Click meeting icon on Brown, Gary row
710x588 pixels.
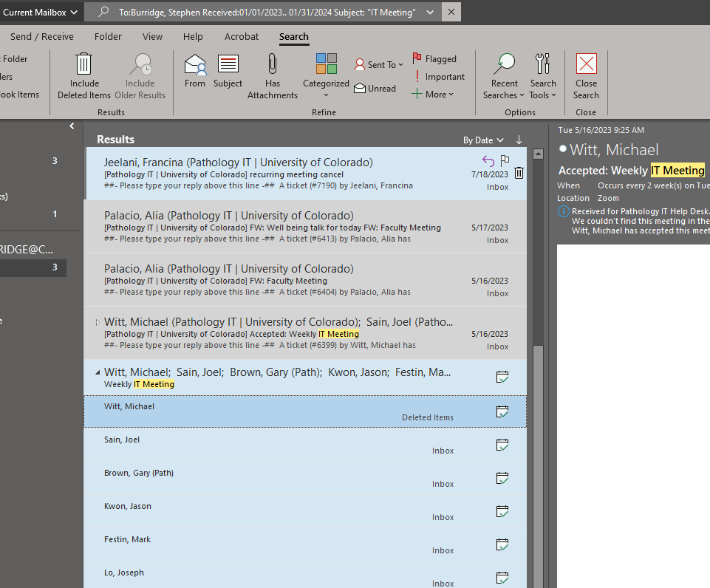tap(502, 478)
